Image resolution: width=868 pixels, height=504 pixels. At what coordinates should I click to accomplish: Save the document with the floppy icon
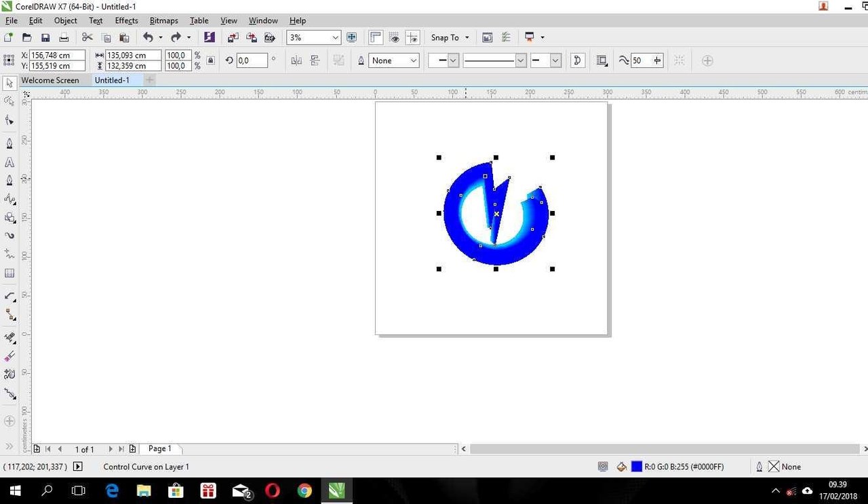pos(45,37)
